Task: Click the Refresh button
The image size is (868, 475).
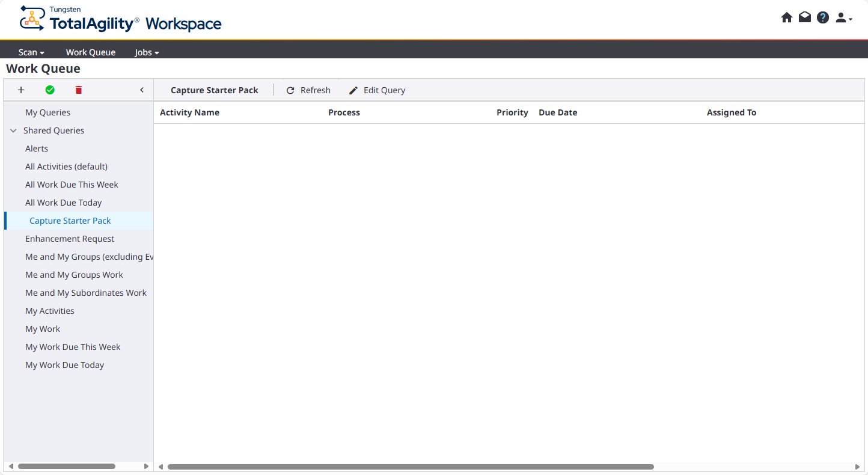Action: pos(308,90)
